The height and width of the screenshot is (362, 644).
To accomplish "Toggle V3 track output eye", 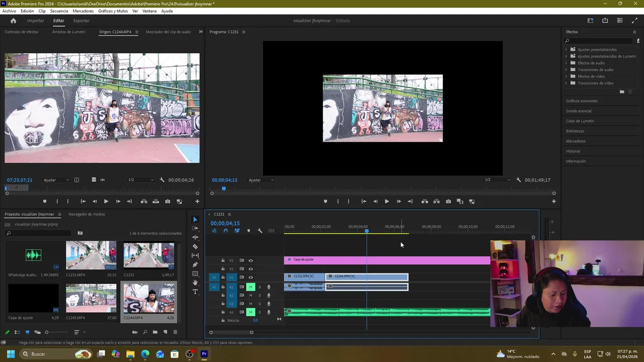I will coord(251,260).
